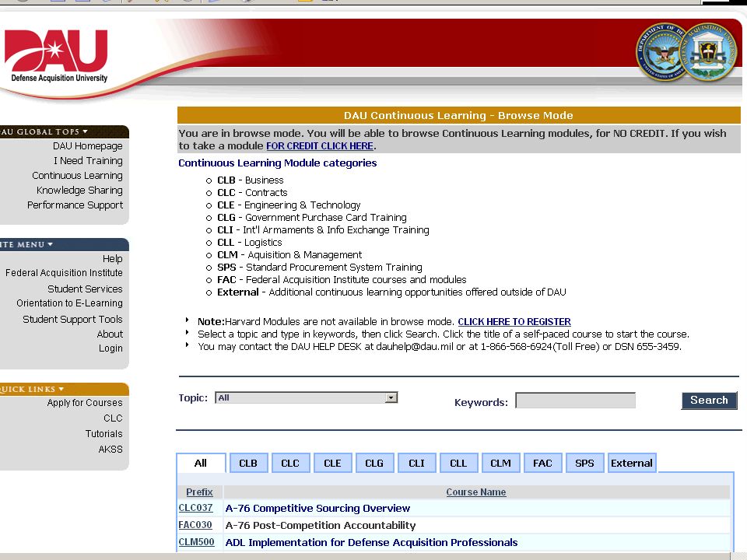Switch to the CLI tab
The width and height of the screenshot is (747, 560).
pos(416,464)
